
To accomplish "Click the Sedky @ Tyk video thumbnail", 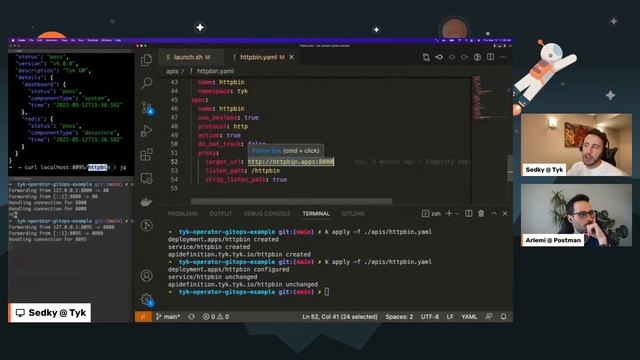I will (x=576, y=145).
